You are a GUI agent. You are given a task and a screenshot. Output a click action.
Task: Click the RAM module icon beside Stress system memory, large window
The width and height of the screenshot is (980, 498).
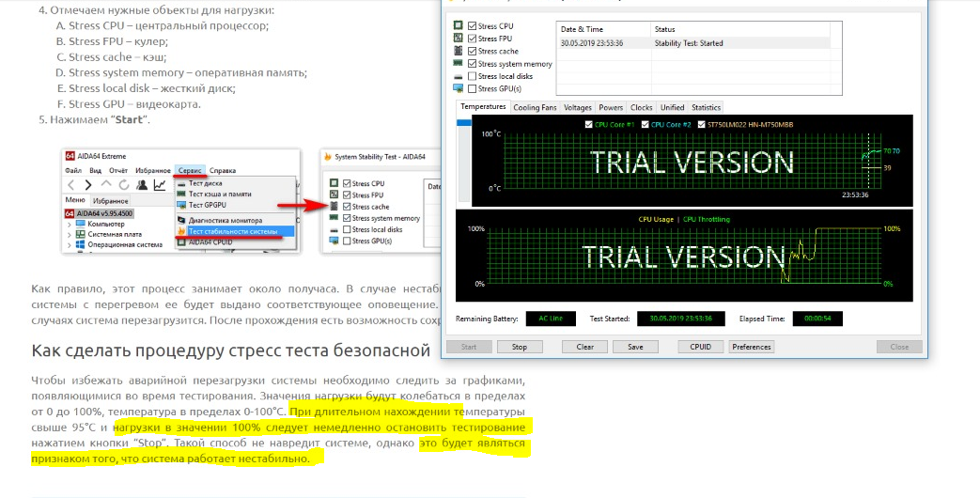pyautogui.click(x=459, y=63)
